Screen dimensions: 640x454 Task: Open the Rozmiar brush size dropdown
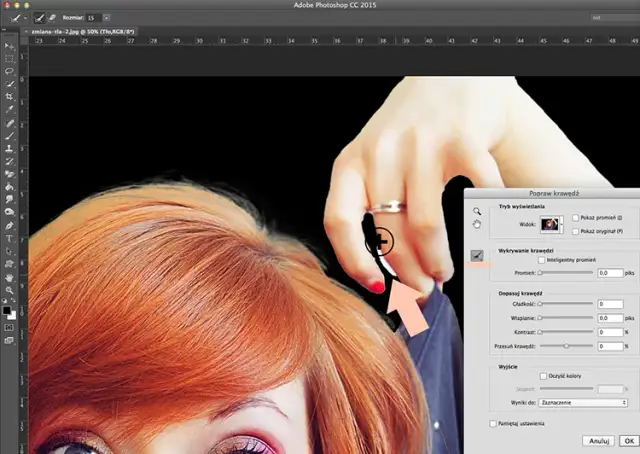pos(106,18)
